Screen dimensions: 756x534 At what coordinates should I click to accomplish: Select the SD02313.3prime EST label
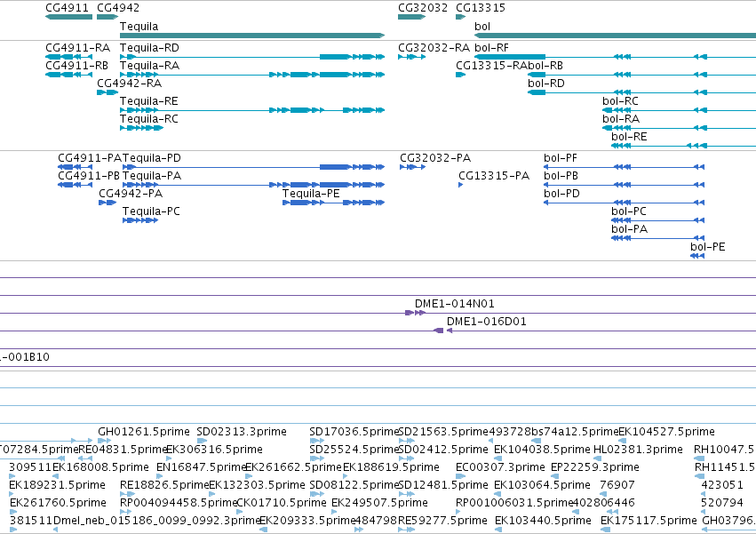click(242, 432)
